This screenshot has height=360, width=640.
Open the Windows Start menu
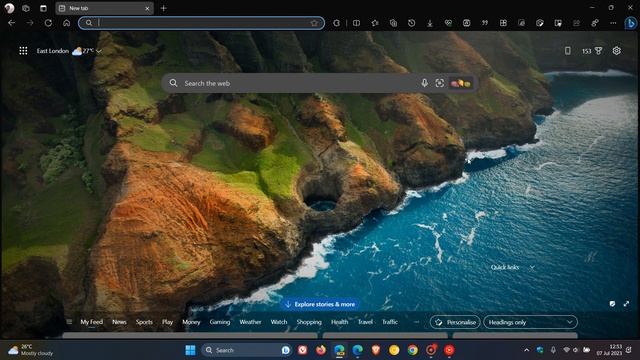(190, 350)
